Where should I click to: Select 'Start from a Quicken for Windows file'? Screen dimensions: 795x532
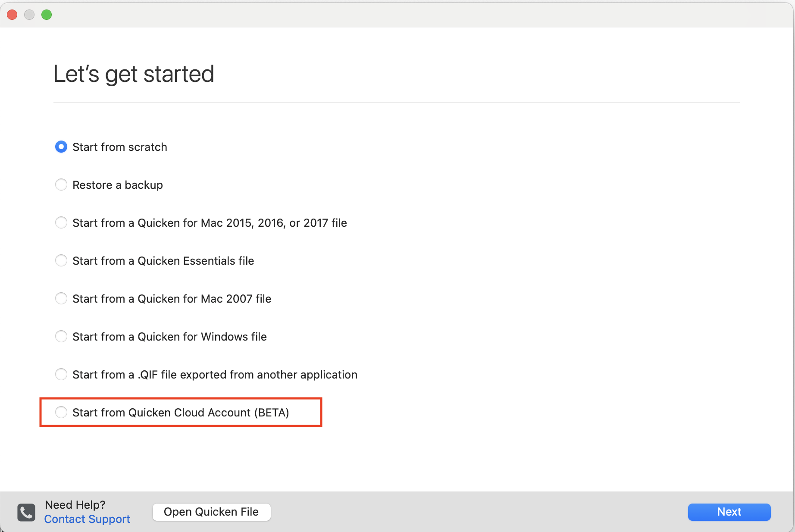61,336
